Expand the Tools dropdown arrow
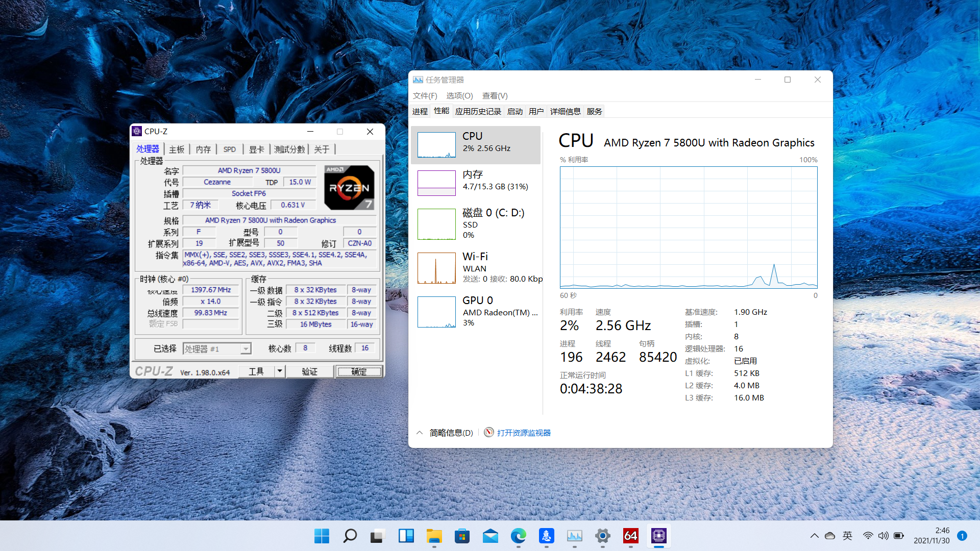The height and width of the screenshot is (551, 980). pyautogui.click(x=280, y=371)
